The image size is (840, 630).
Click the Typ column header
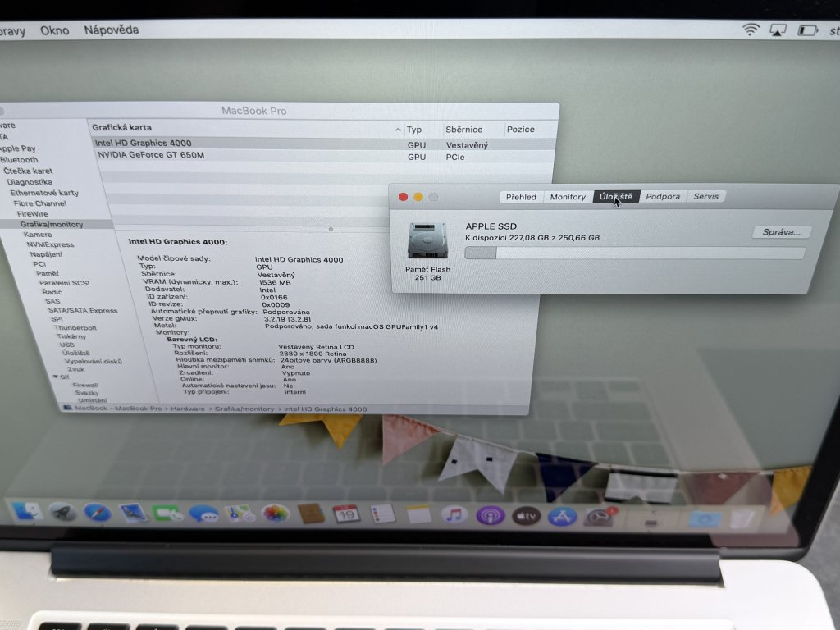(x=414, y=129)
